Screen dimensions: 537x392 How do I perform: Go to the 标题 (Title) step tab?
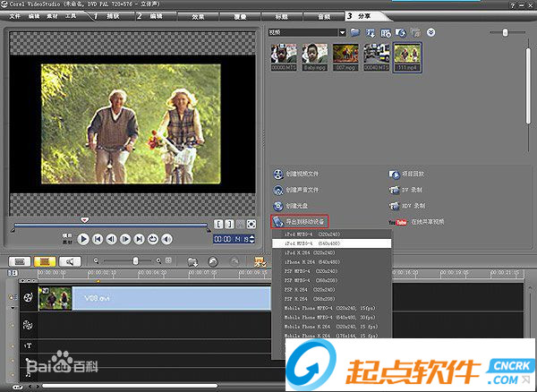pyautogui.click(x=282, y=16)
